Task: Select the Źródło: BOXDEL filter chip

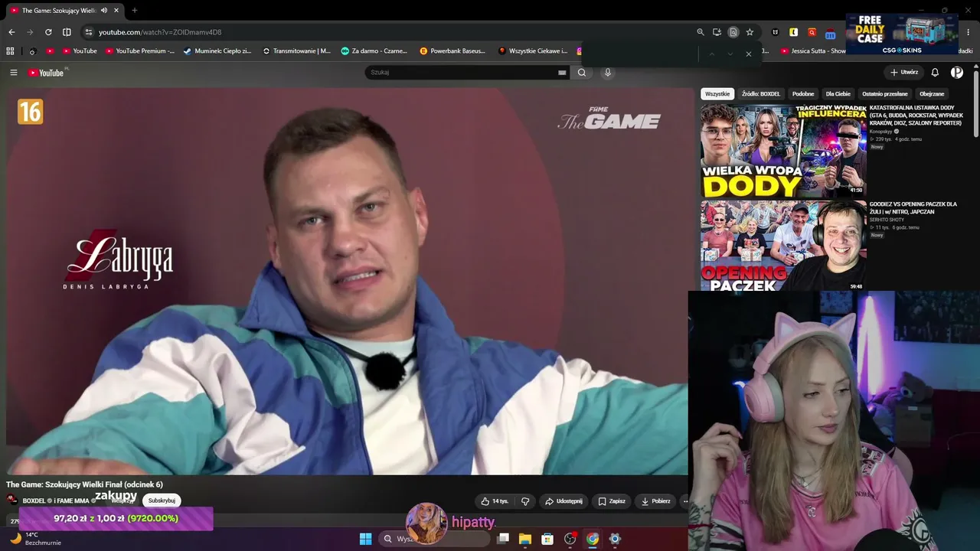Action: tap(761, 94)
